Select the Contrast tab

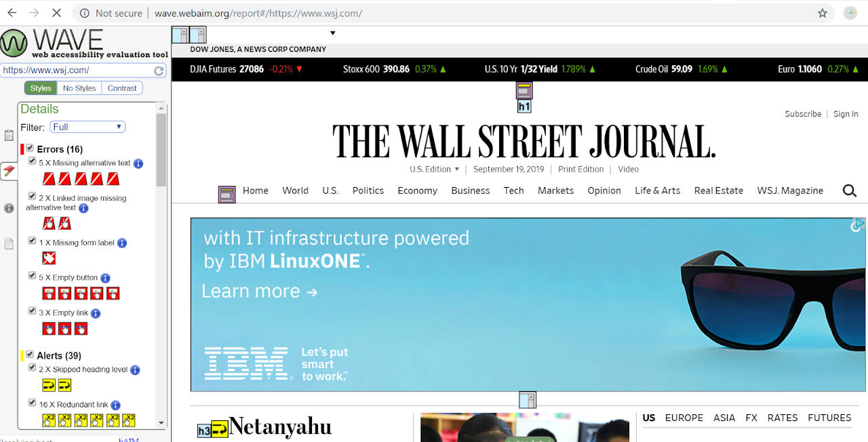point(122,88)
